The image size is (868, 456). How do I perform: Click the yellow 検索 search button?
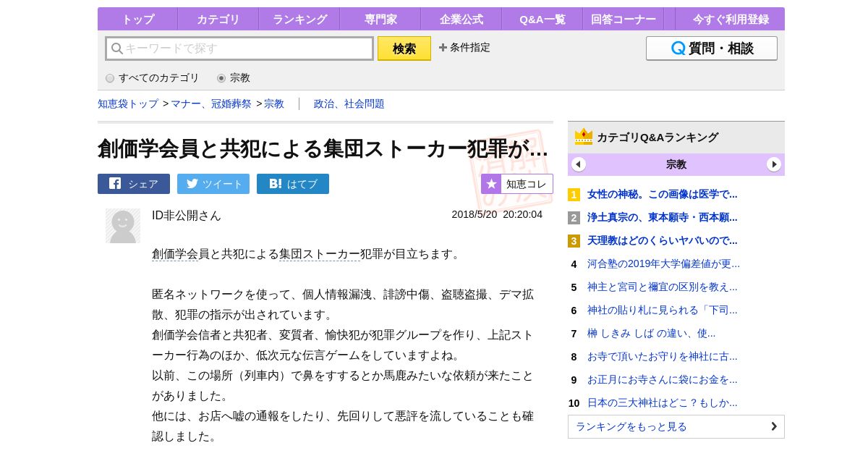tap(404, 48)
